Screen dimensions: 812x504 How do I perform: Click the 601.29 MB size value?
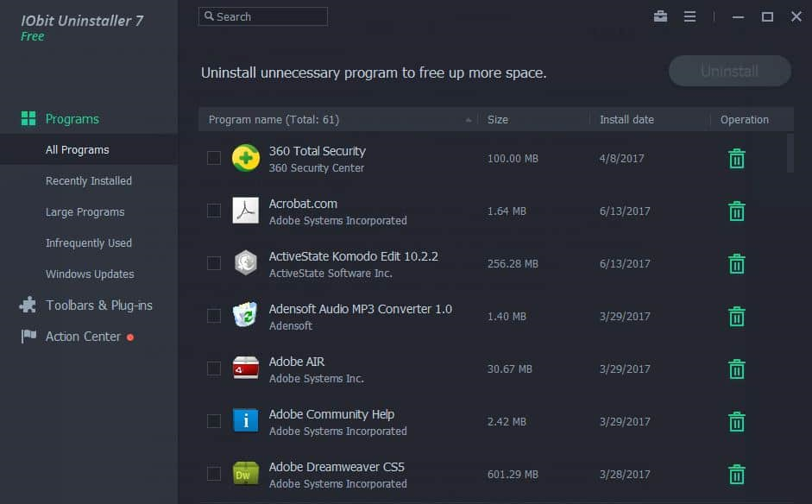(513, 475)
